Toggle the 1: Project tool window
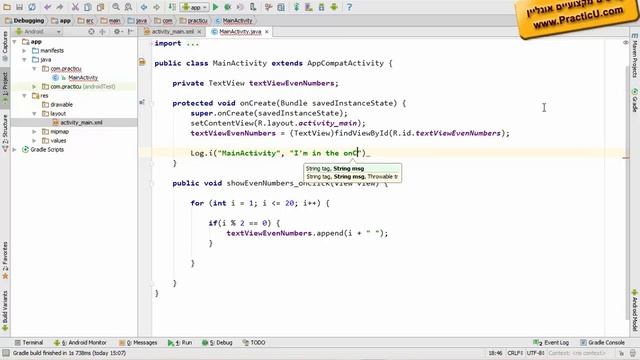 click(5, 87)
